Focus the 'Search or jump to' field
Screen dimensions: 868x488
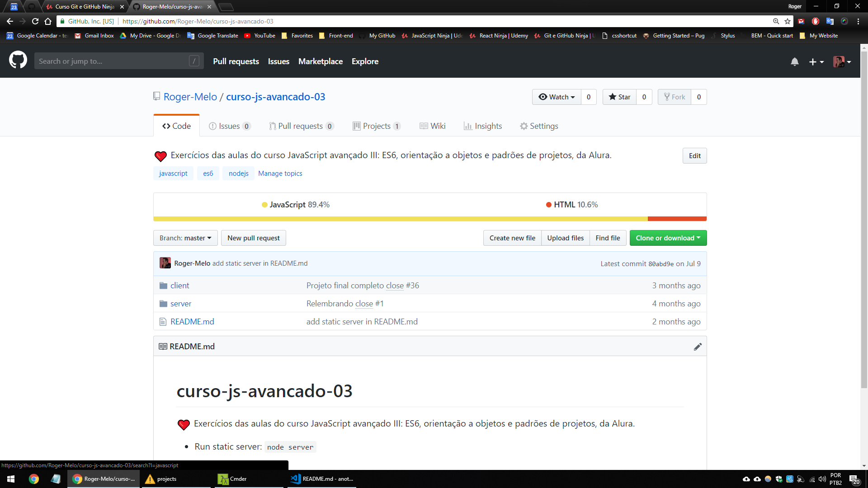[x=119, y=61]
